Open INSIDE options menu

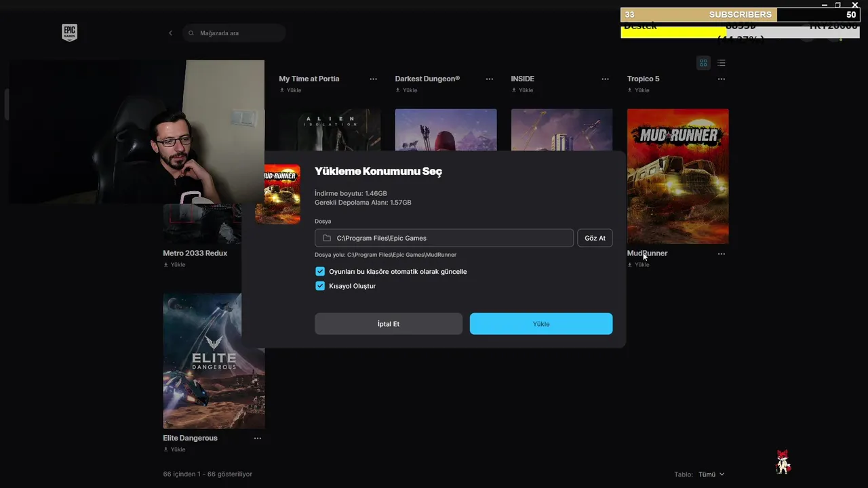(x=605, y=79)
